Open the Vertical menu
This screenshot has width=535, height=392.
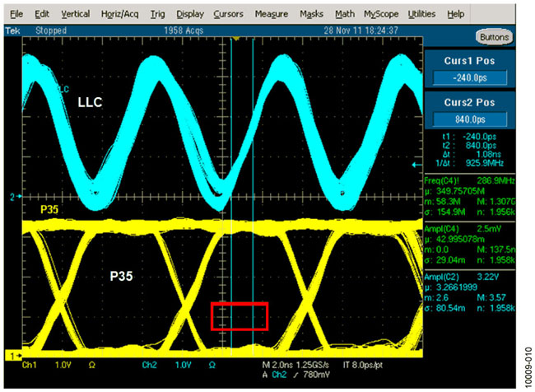76,14
